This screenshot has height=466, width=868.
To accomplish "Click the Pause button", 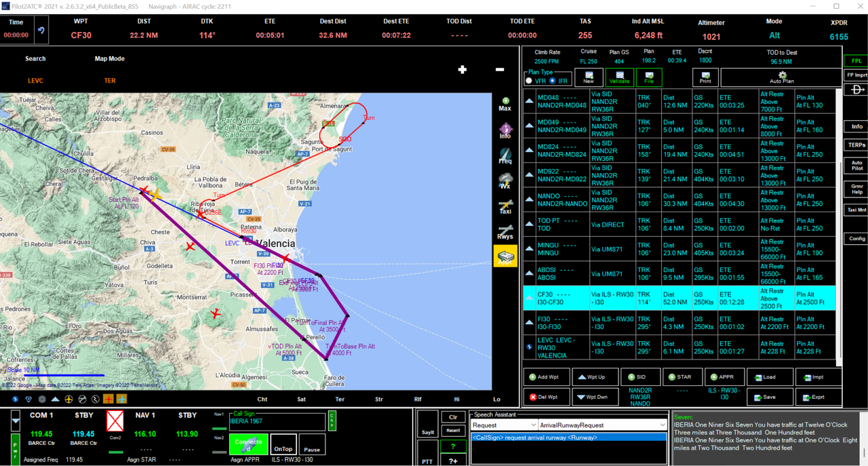I will coord(312,444).
